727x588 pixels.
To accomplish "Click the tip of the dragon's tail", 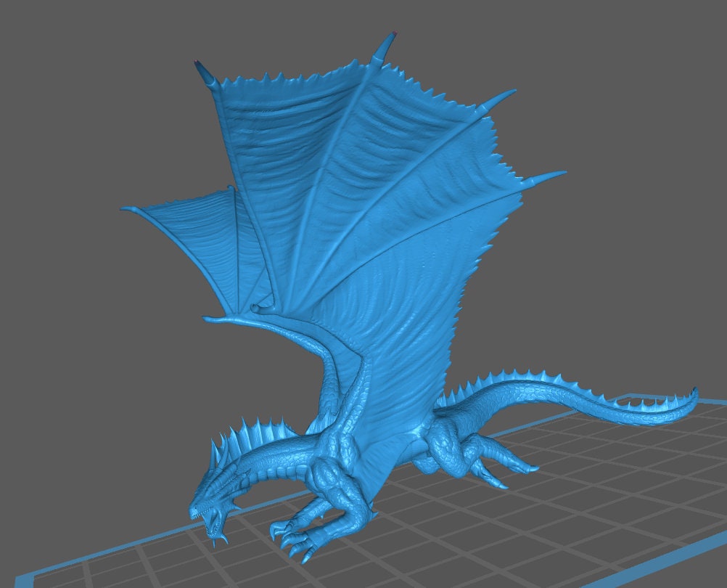I will click(x=693, y=396).
